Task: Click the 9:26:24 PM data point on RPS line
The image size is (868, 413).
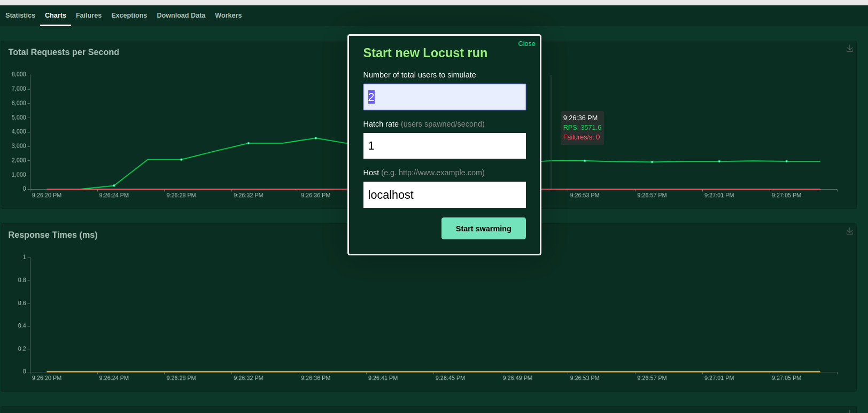Action: (114, 186)
